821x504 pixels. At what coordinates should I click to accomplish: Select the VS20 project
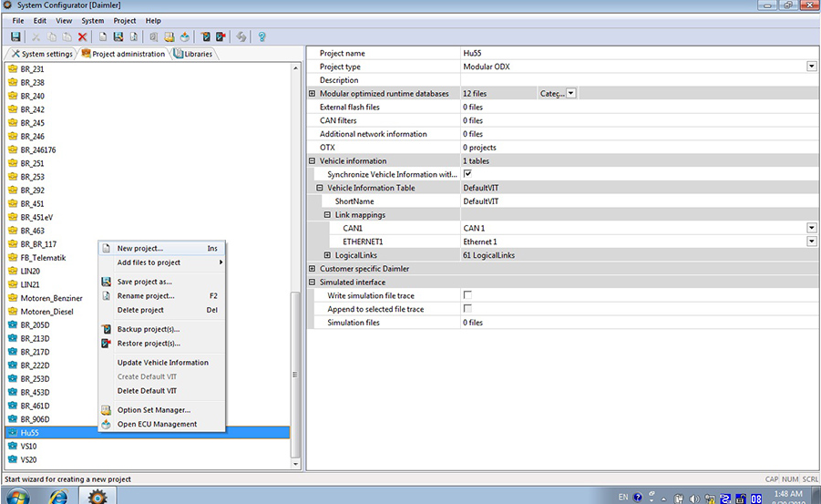[28, 459]
